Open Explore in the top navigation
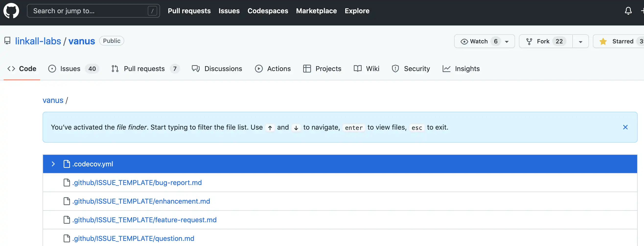Screen dimensions: 644x246 [x=357, y=11]
